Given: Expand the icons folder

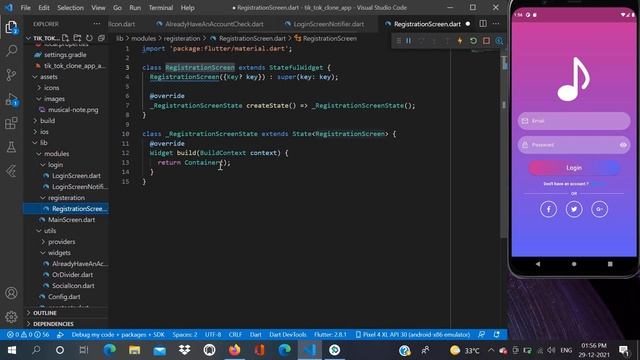Looking at the screenshot, I should (51, 88).
